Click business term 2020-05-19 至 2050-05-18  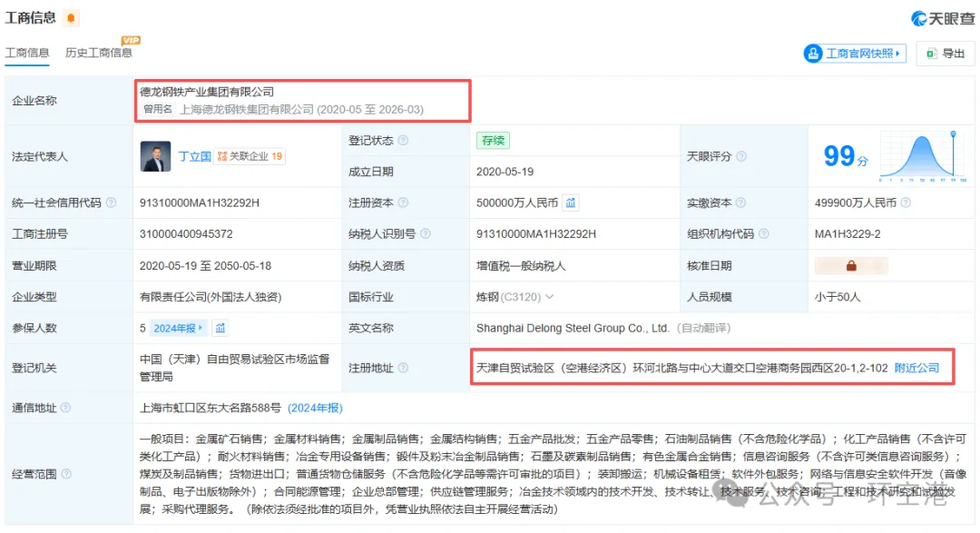pos(206,266)
